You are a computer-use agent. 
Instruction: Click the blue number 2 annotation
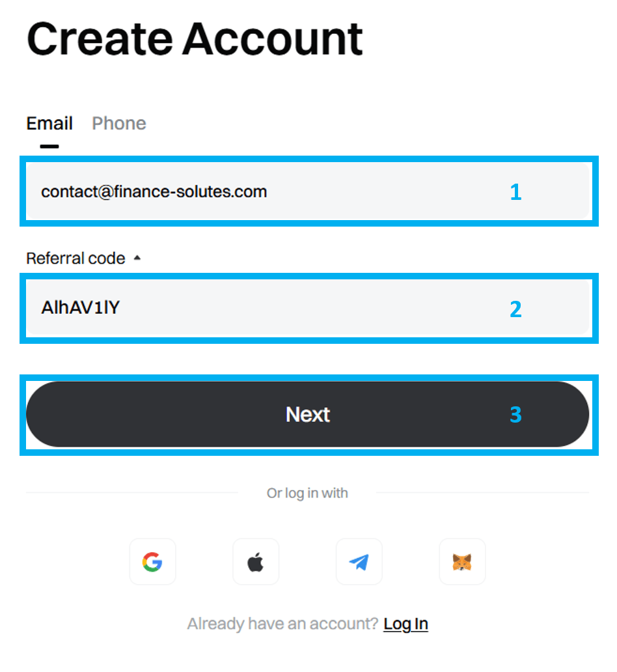(x=516, y=309)
